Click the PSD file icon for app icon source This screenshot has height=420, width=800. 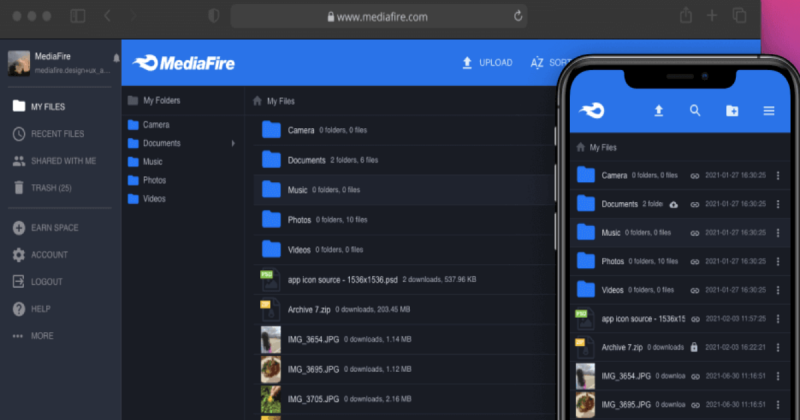point(270,280)
